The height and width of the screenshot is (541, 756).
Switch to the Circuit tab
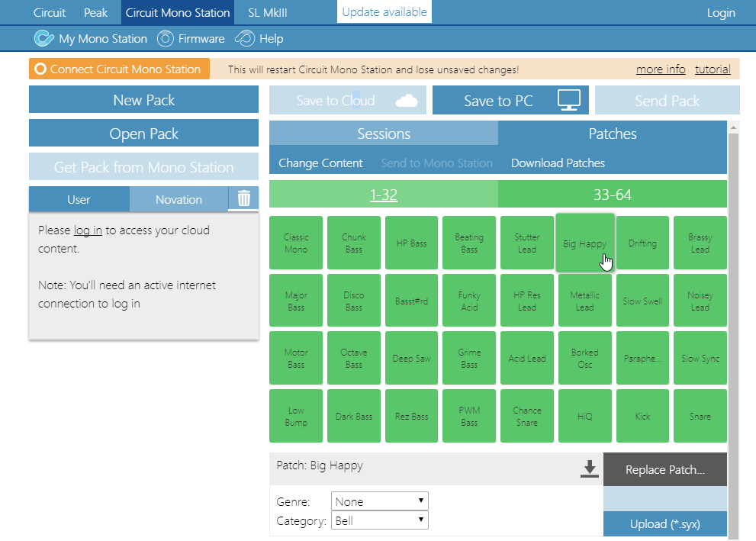tap(49, 12)
